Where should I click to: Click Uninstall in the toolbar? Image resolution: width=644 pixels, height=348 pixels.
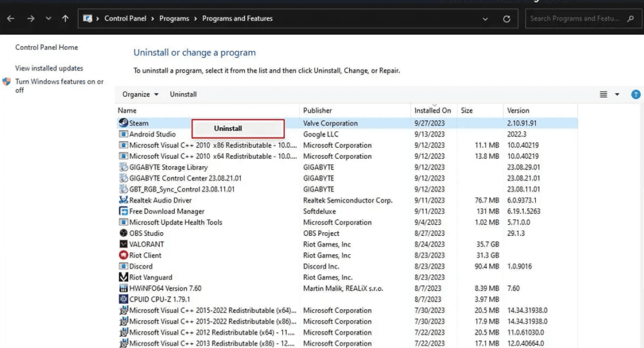tap(183, 94)
